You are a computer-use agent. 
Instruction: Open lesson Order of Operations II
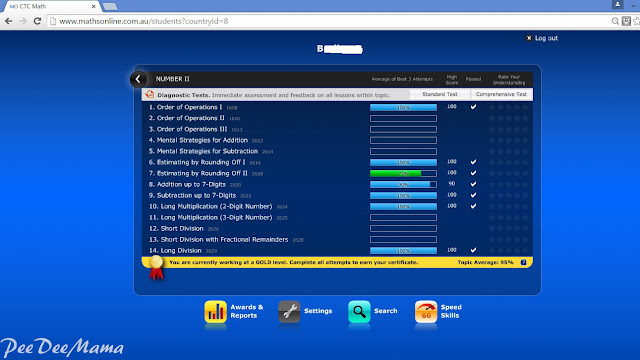point(187,118)
